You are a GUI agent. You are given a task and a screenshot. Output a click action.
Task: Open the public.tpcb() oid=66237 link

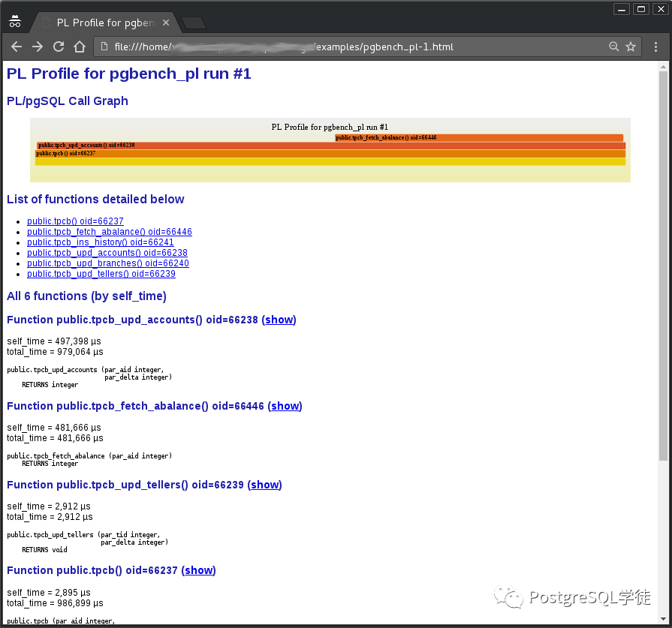coord(75,221)
